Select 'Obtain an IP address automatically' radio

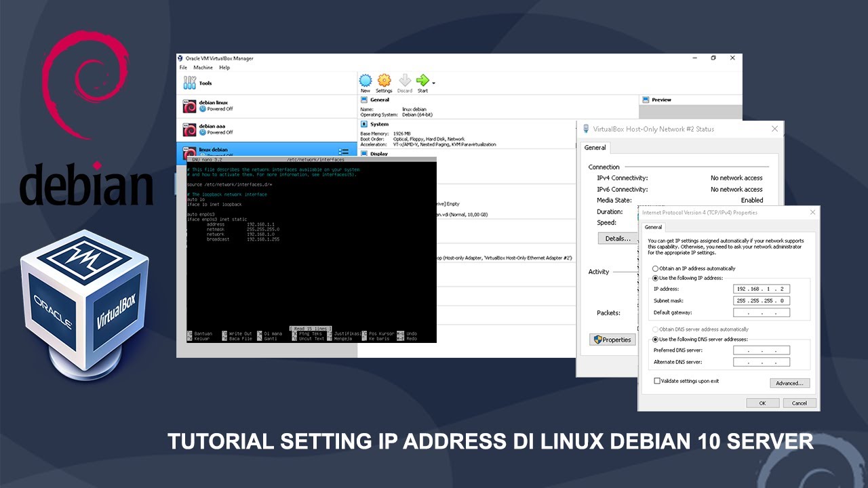tap(655, 268)
